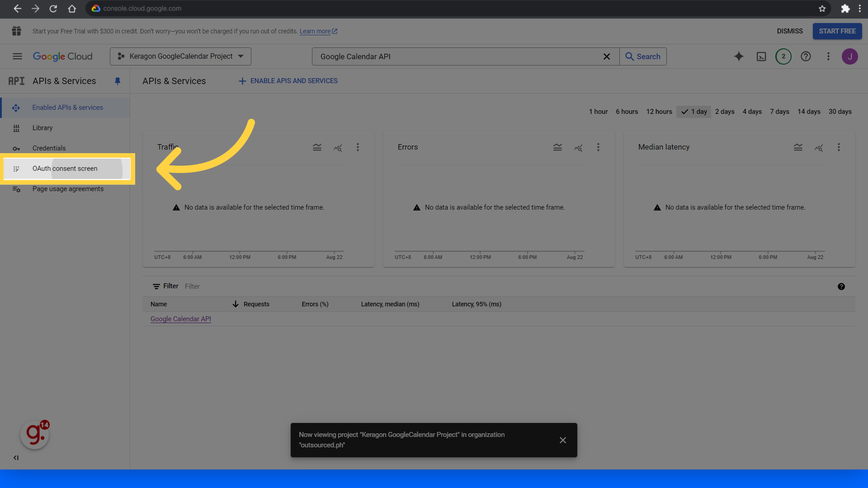Open the free trial gift icon

pyautogui.click(x=17, y=31)
